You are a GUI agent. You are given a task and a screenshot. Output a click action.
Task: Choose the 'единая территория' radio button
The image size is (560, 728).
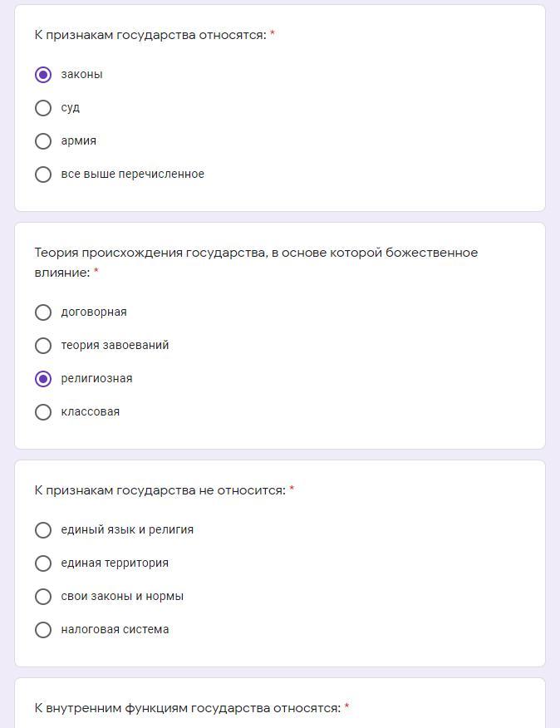coord(43,563)
